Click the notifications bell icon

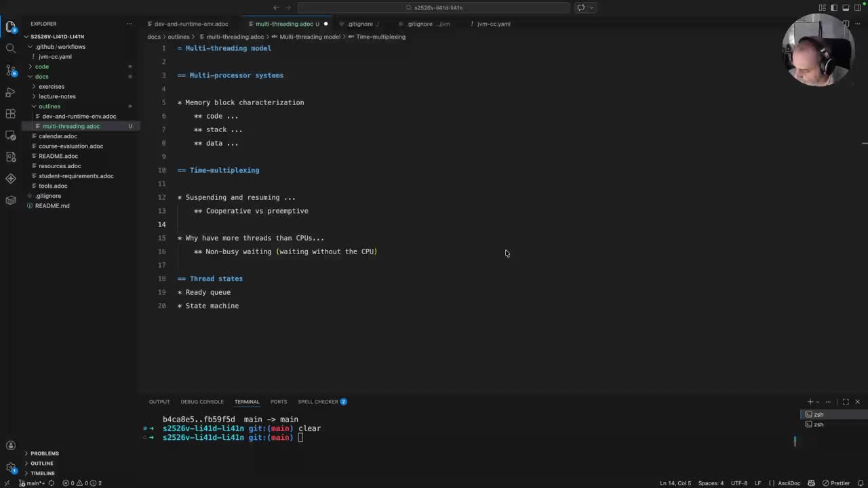(x=859, y=483)
